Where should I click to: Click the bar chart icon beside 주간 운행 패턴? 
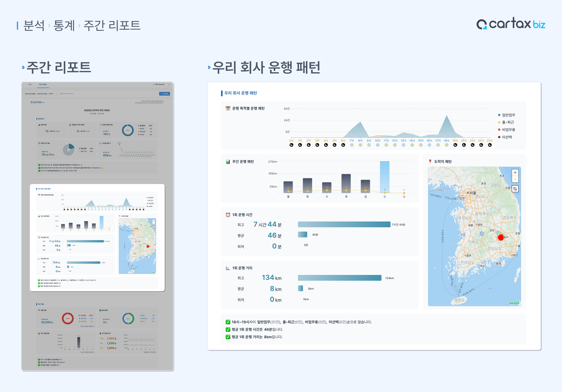pyautogui.click(x=228, y=162)
